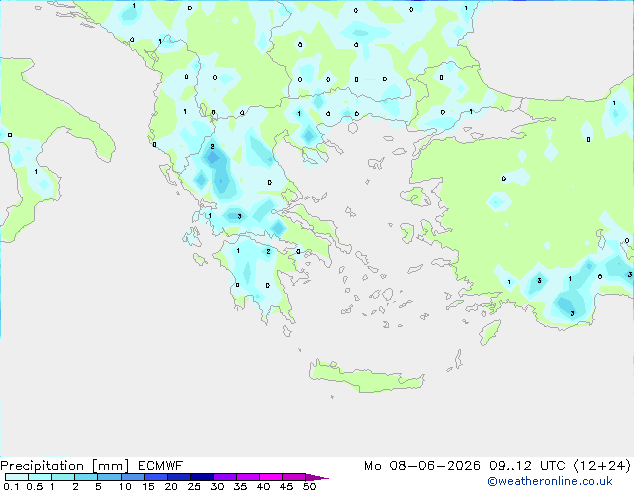
Task: Select the '50' legend scale label
Action: click(309, 486)
